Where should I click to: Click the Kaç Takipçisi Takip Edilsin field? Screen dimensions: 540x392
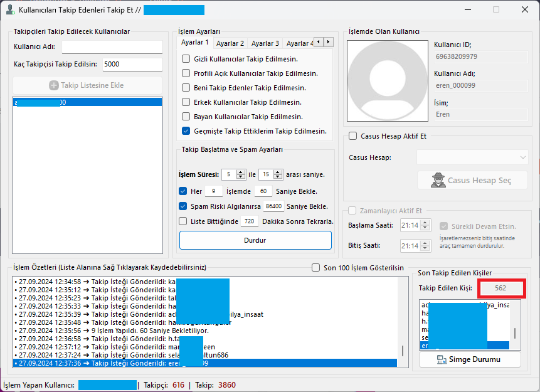132,65
